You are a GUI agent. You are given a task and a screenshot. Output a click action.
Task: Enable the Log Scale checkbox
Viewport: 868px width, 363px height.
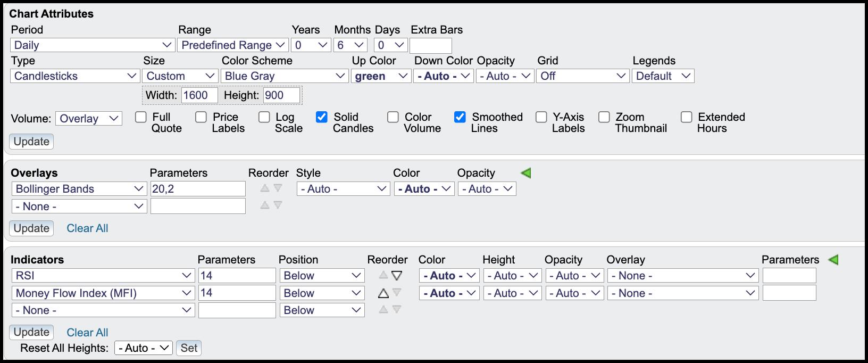[264, 117]
